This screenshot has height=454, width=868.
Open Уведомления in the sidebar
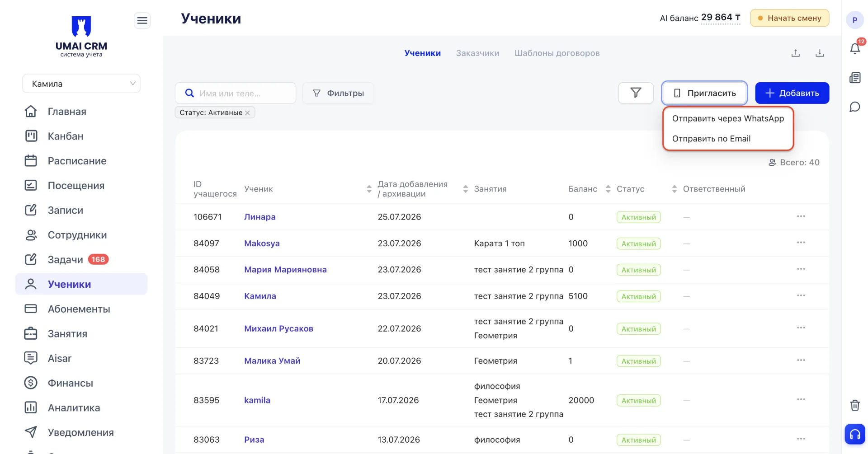pos(81,432)
